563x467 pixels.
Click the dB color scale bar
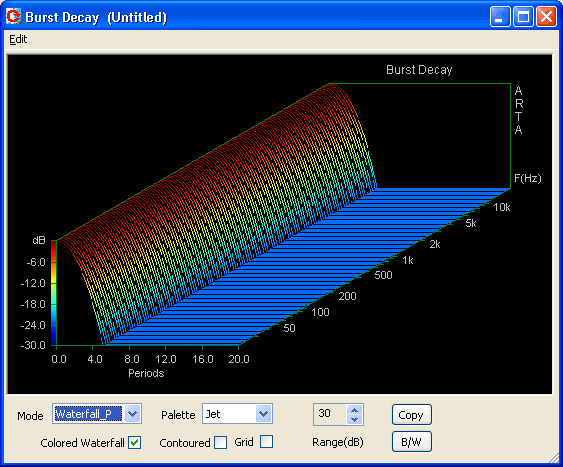pyautogui.click(x=53, y=293)
